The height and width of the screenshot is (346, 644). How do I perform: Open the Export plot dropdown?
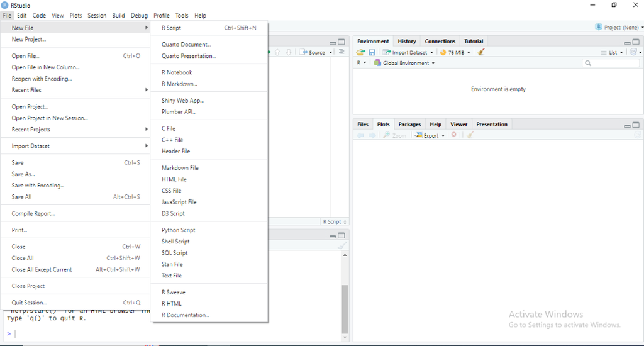tap(430, 135)
